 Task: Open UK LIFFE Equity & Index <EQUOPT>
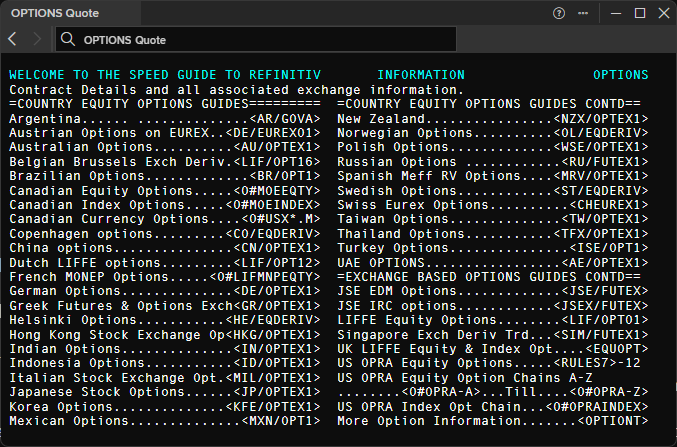[x=617, y=349]
